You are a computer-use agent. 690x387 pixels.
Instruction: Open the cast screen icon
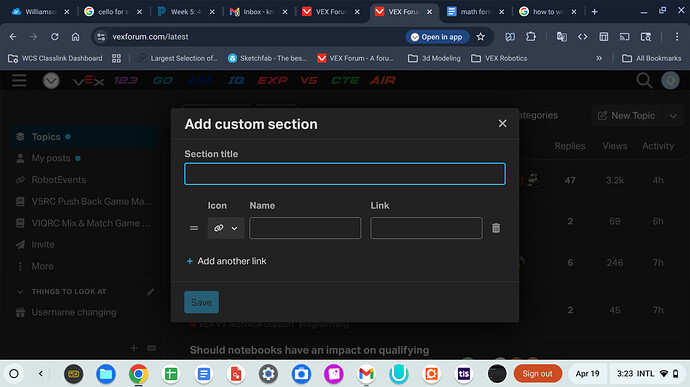click(x=624, y=37)
